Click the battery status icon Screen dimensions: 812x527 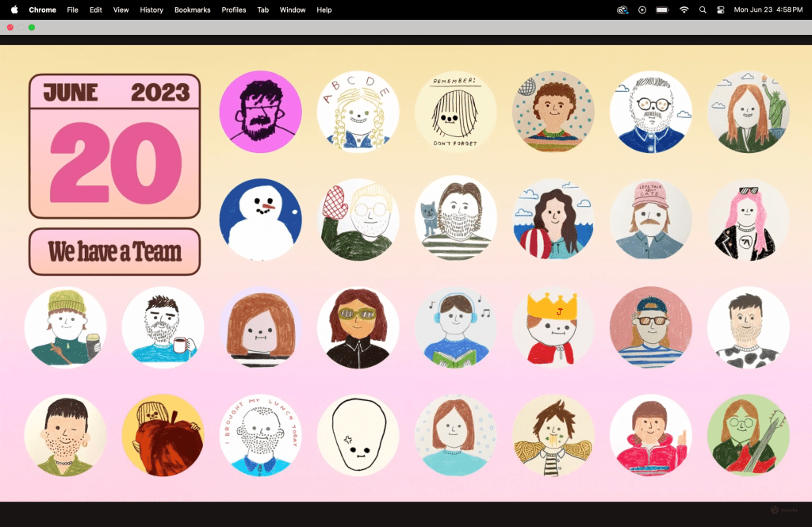(662, 10)
